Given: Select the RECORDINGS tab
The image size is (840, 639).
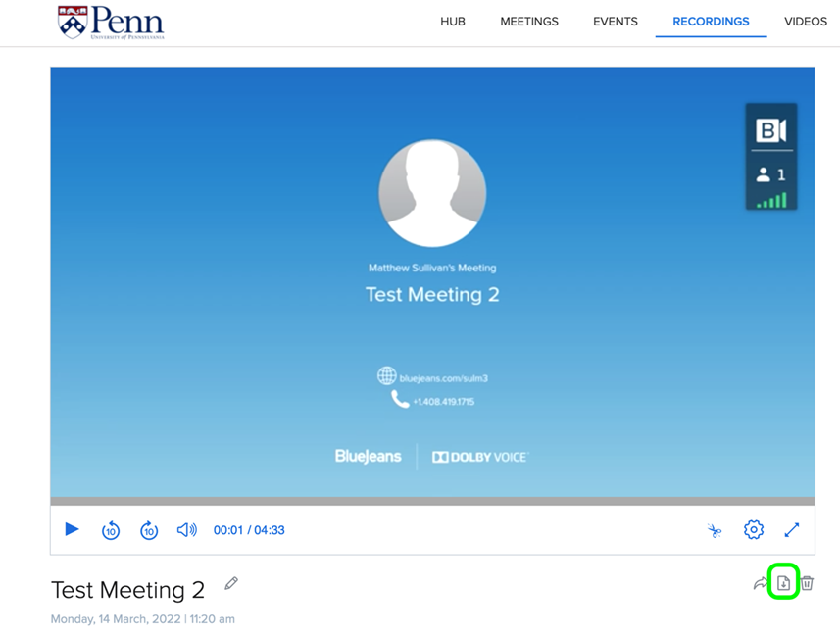Looking at the screenshot, I should tap(711, 22).
